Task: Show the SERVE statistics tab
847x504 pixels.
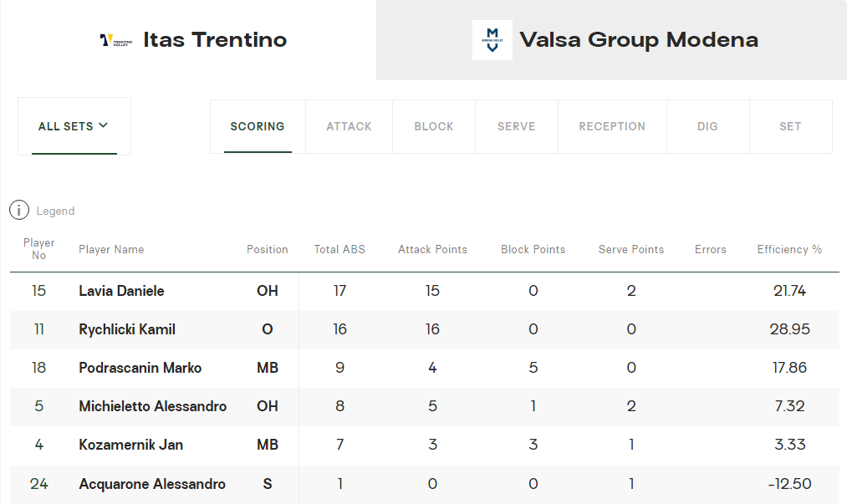Action: (x=516, y=126)
